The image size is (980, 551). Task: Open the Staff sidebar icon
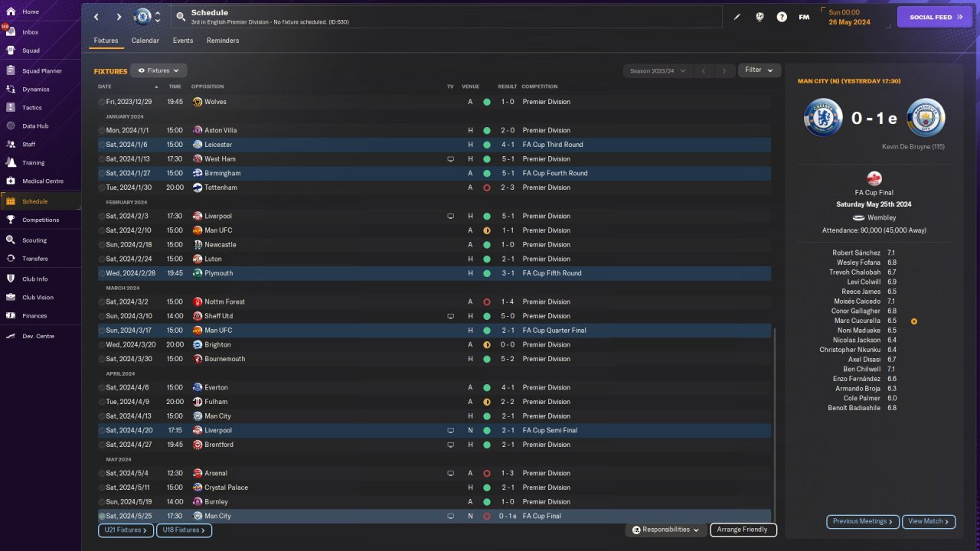[x=11, y=144]
